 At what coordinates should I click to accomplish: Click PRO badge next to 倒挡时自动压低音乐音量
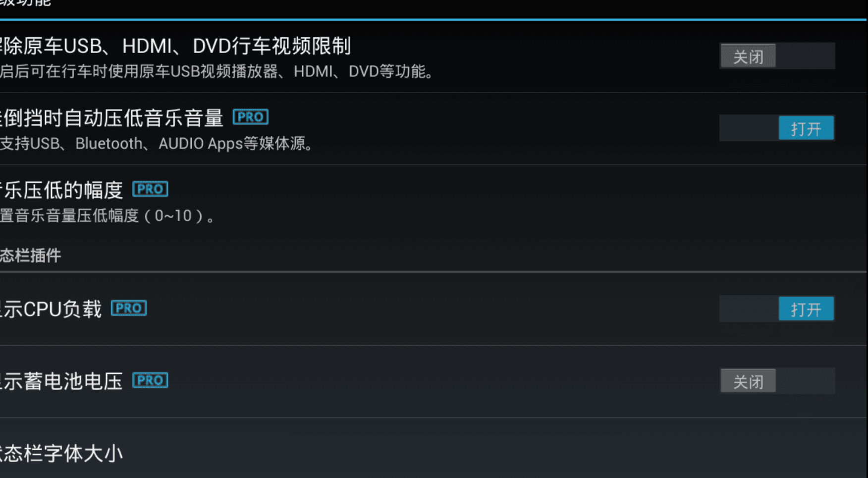[251, 117]
